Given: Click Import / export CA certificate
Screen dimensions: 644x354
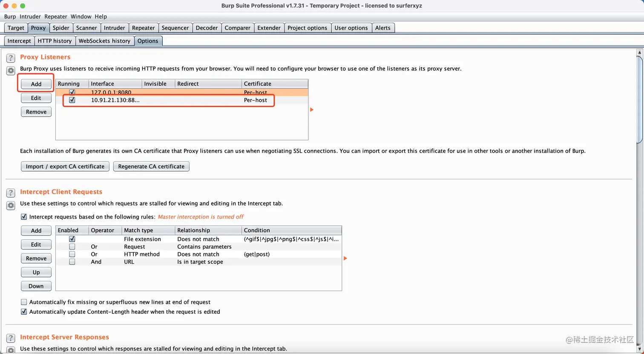Looking at the screenshot, I should 65,166.
